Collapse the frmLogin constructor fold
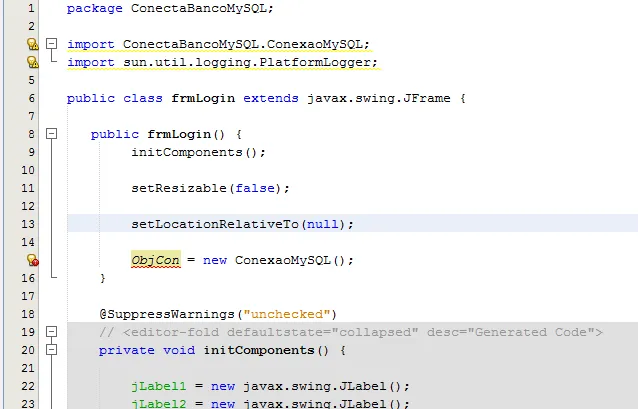This screenshot has height=409, width=638. [x=51, y=134]
